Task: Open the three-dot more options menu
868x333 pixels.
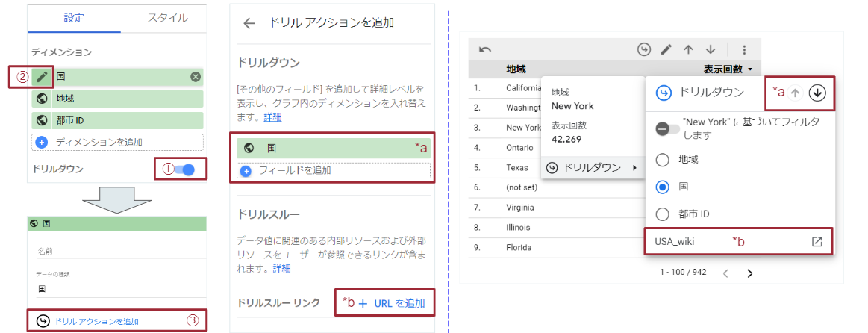Action: point(743,49)
